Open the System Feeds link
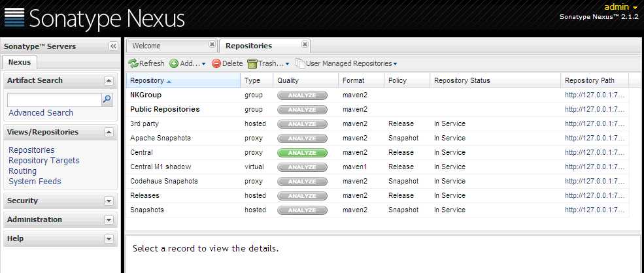The image size is (644, 273). pyautogui.click(x=35, y=182)
